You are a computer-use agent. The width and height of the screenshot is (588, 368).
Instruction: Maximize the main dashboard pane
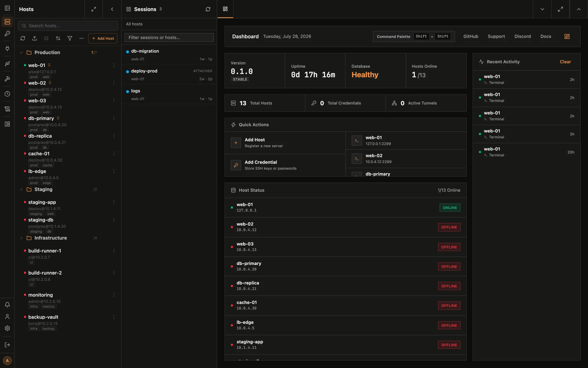coord(560,9)
